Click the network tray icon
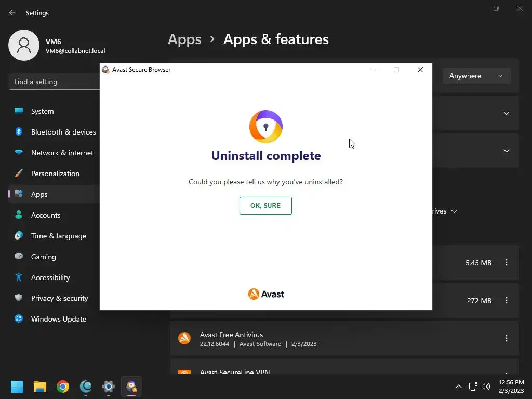Image resolution: width=532 pixels, height=399 pixels. click(x=473, y=387)
